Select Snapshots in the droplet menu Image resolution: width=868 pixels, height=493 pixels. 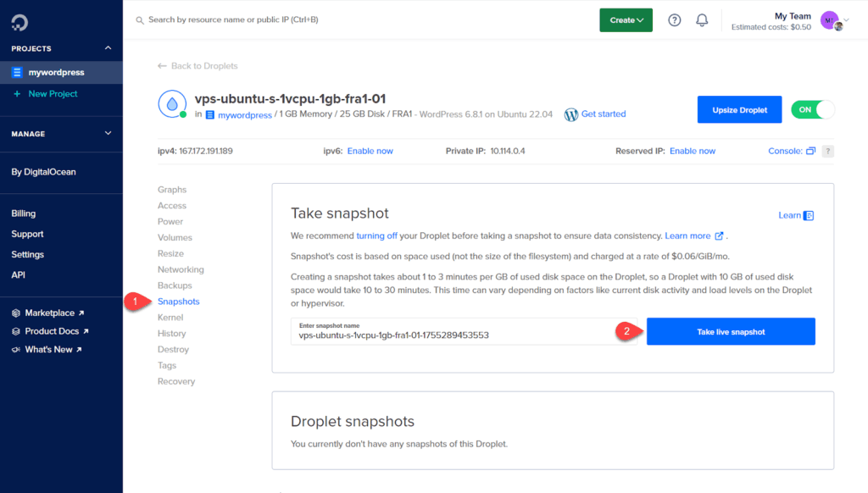[178, 302]
